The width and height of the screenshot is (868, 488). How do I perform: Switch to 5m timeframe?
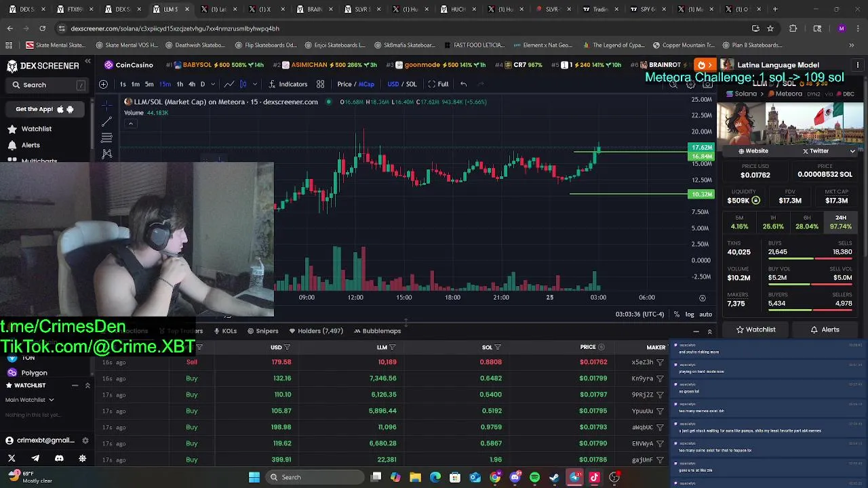coord(149,84)
